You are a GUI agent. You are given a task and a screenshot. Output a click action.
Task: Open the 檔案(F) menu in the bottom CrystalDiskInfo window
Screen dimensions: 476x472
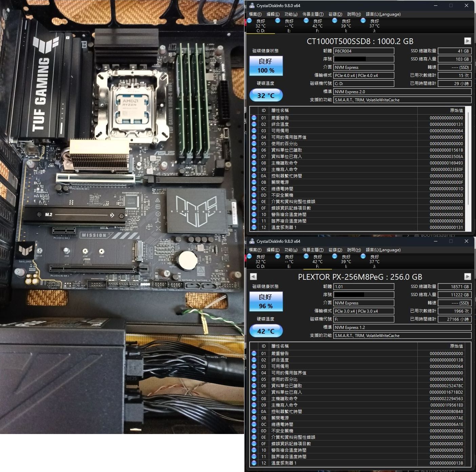click(255, 250)
